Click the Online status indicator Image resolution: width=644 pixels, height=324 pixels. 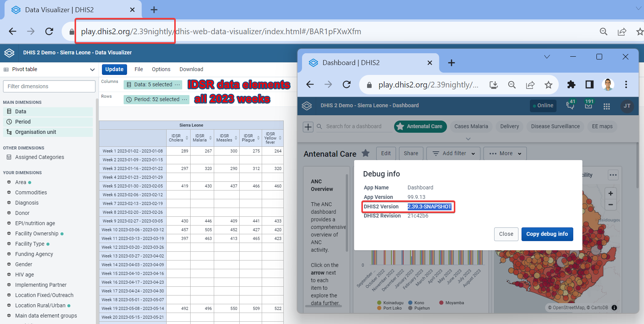click(x=543, y=106)
